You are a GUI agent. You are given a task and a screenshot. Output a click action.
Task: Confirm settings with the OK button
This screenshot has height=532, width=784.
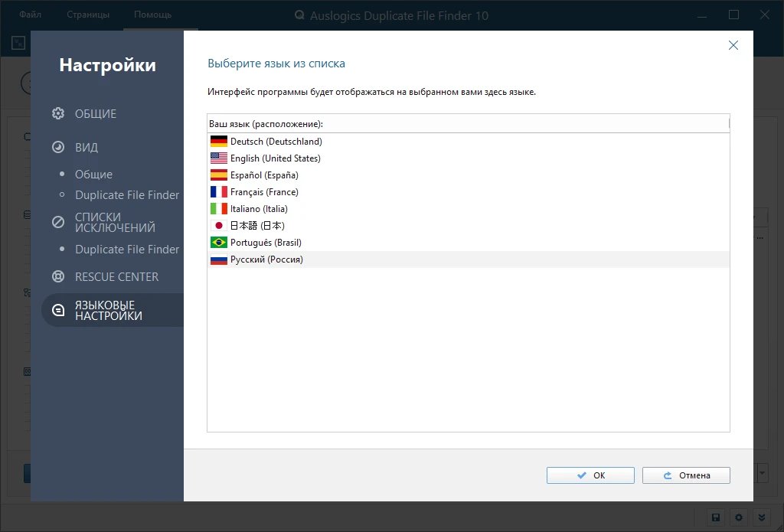(x=590, y=475)
